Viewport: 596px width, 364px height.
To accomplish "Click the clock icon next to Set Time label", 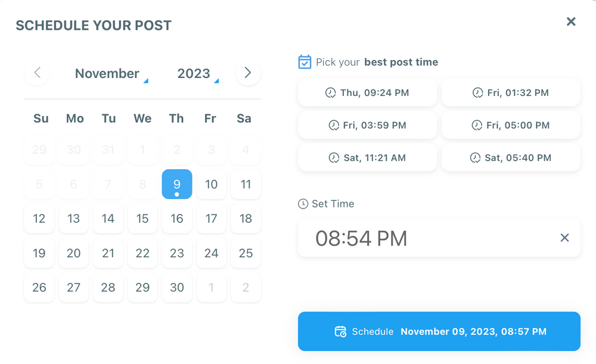I will point(303,203).
